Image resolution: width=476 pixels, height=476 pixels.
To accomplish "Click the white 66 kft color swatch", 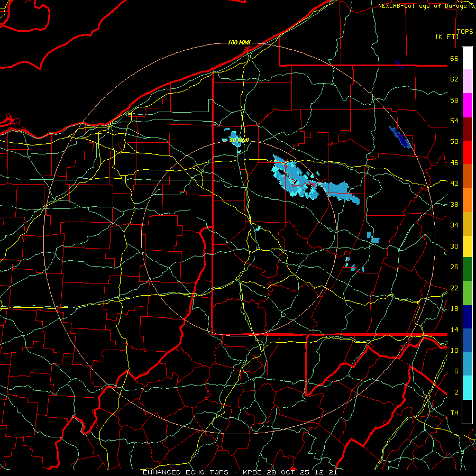I will (467, 58).
